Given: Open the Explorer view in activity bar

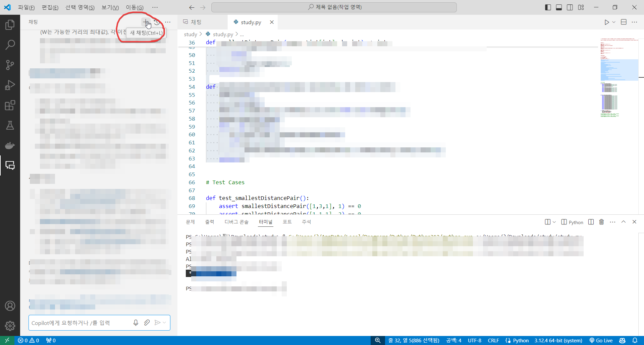Looking at the screenshot, I should pyautogui.click(x=10, y=24).
